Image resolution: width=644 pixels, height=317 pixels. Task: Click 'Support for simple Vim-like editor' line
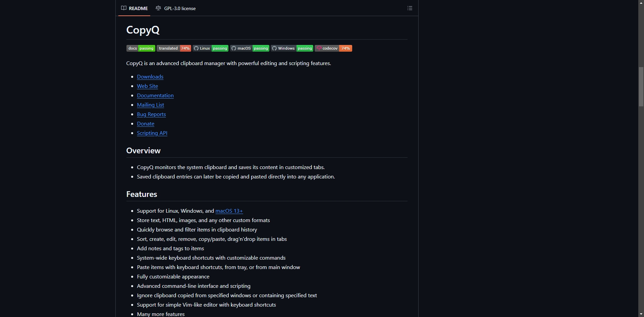coord(206,305)
